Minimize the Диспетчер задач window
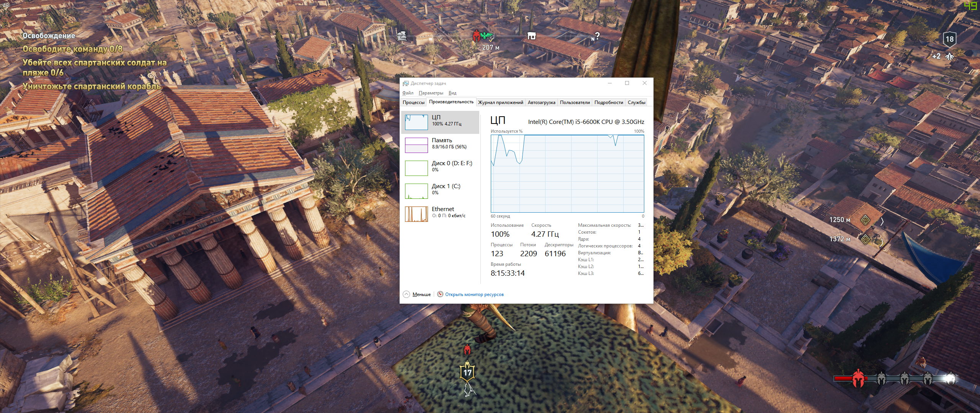The height and width of the screenshot is (413, 980). (610, 83)
